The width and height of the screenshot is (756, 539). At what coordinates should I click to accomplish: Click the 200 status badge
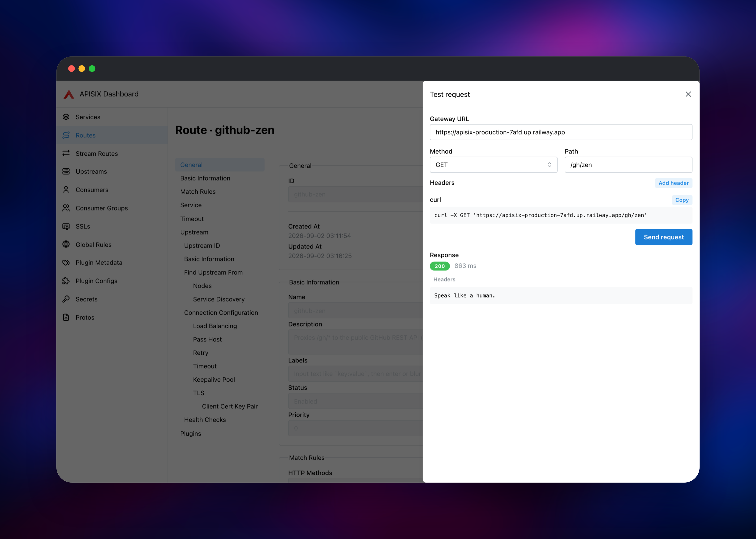pos(440,266)
